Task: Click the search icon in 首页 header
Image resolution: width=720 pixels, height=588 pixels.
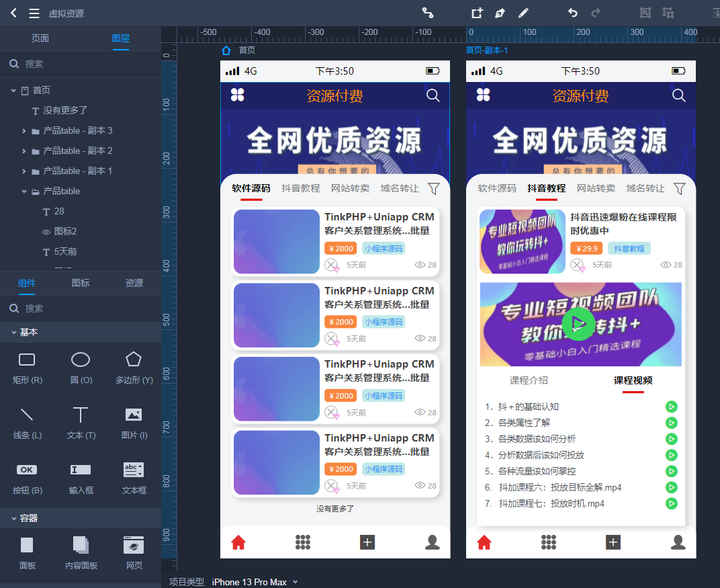Action: [433, 95]
